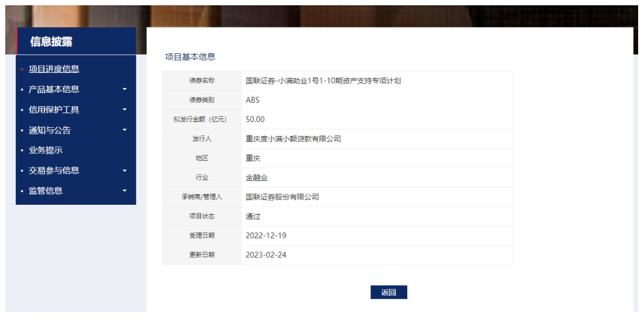Click the 发行人 label cell

pos(202,138)
